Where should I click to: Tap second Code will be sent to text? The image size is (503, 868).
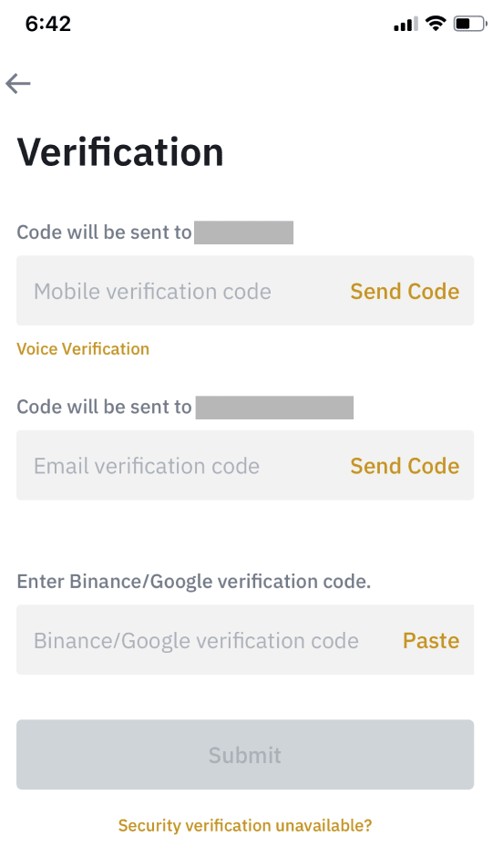coord(104,407)
